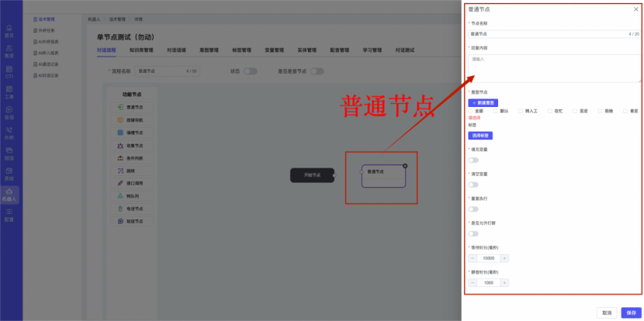The image size is (644, 321).
Task: Check the 转人工 intent checkbox
Action: click(x=521, y=111)
